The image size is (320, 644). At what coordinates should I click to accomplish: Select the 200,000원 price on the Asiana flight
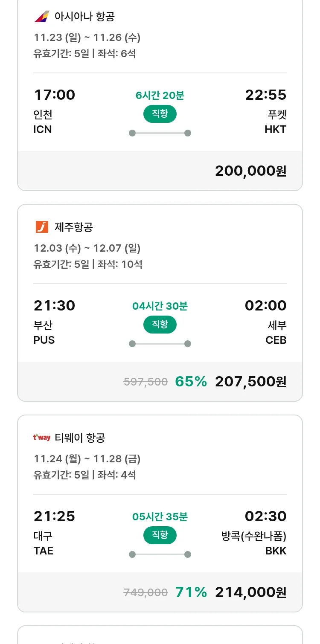point(250,171)
